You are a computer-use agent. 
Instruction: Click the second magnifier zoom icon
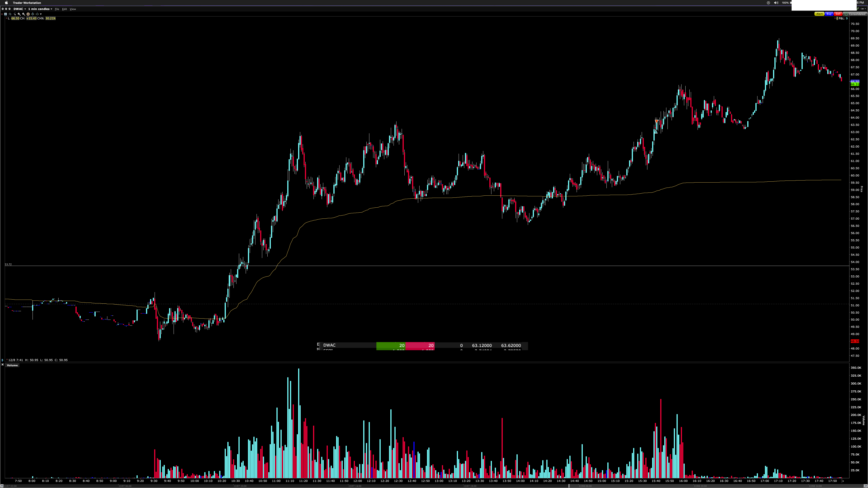[x=24, y=14]
